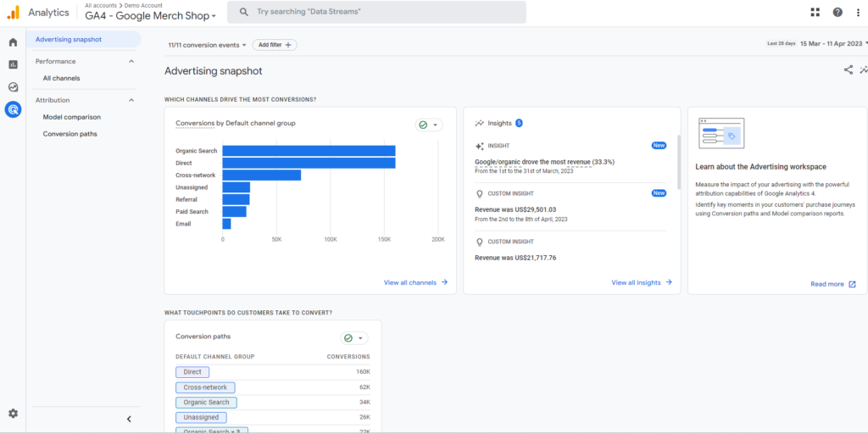Click lightbulb icon beside Revenue was US$21,717.76
The image size is (868, 434).
pyautogui.click(x=480, y=242)
